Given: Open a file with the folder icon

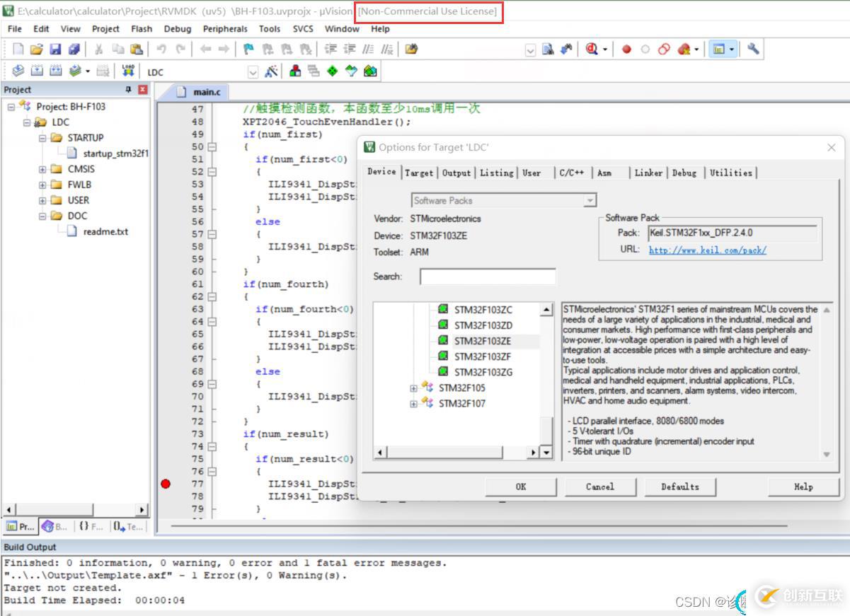Looking at the screenshot, I should click(37, 49).
